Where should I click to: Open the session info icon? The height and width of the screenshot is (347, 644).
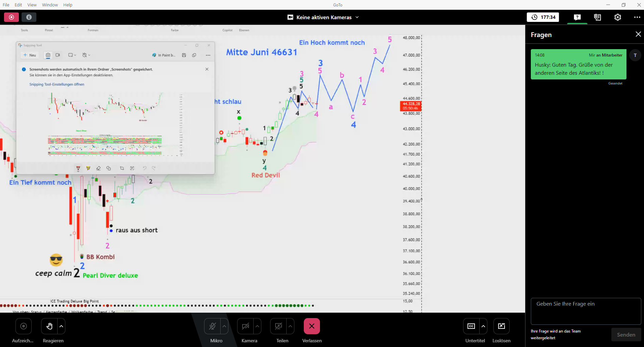tap(29, 17)
